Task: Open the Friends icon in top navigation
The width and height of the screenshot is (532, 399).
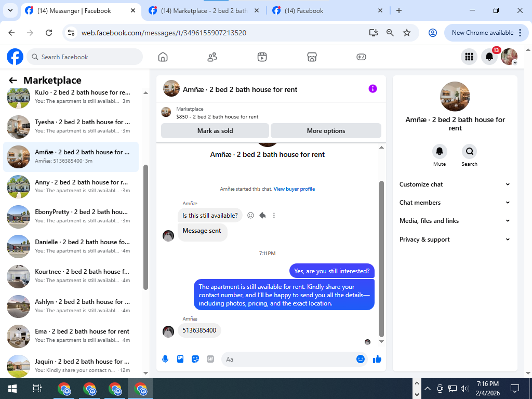Action: click(x=212, y=57)
